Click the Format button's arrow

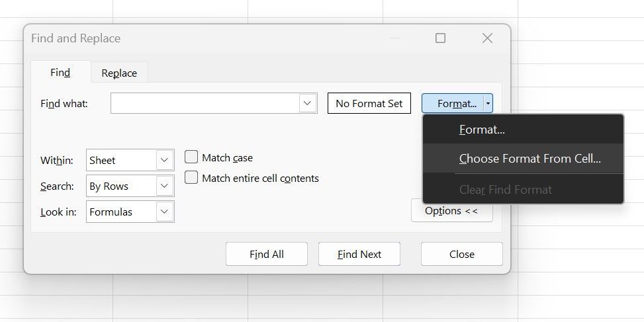488,103
